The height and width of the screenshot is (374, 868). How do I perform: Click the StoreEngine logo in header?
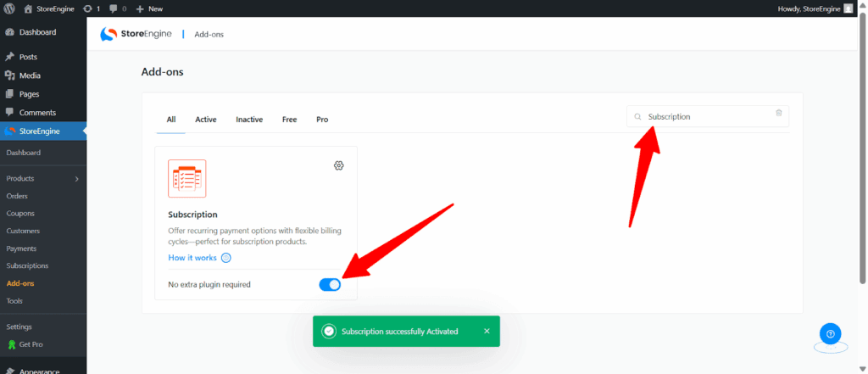[x=136, y=35]
